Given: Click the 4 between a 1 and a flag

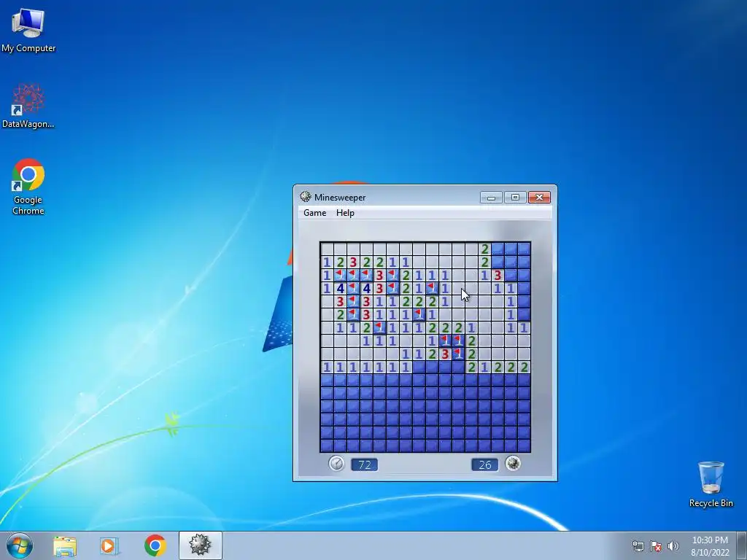Looking at the screenshot, I should point(340,288).
